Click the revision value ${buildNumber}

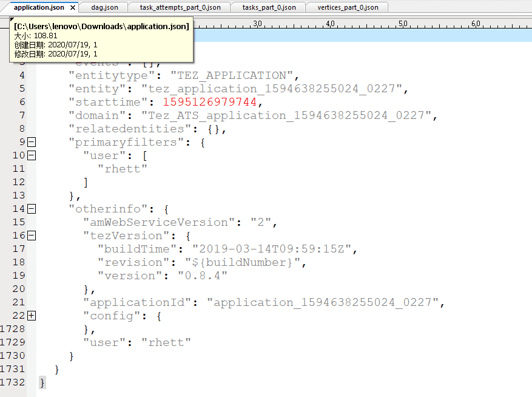click(243, 262)
